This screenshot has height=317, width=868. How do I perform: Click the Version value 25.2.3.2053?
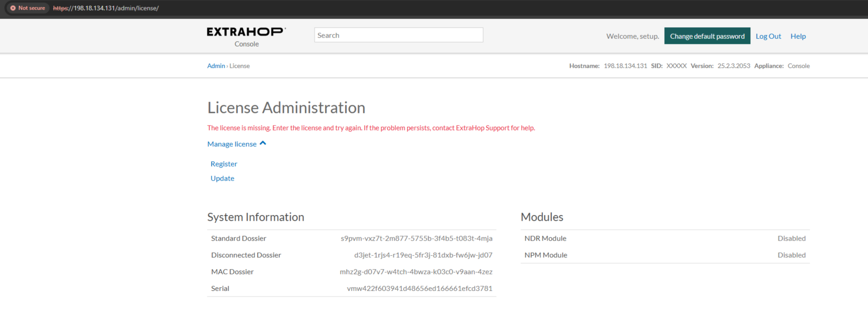[x=733, y=66]
